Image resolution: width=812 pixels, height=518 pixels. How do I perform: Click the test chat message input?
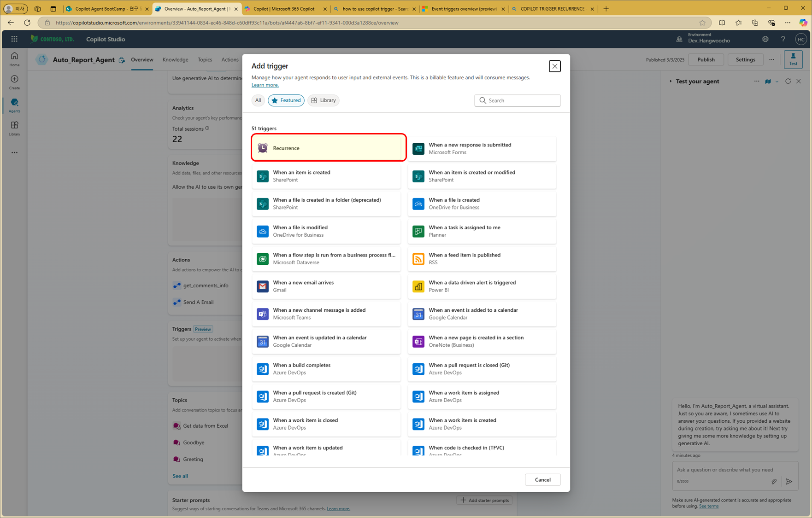735,470
